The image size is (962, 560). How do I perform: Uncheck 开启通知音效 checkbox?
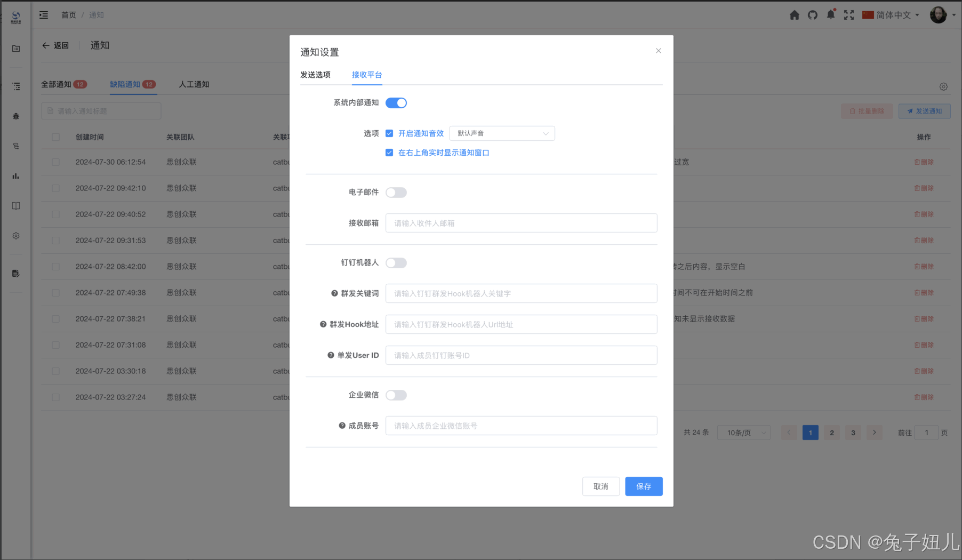pos(389,133)
